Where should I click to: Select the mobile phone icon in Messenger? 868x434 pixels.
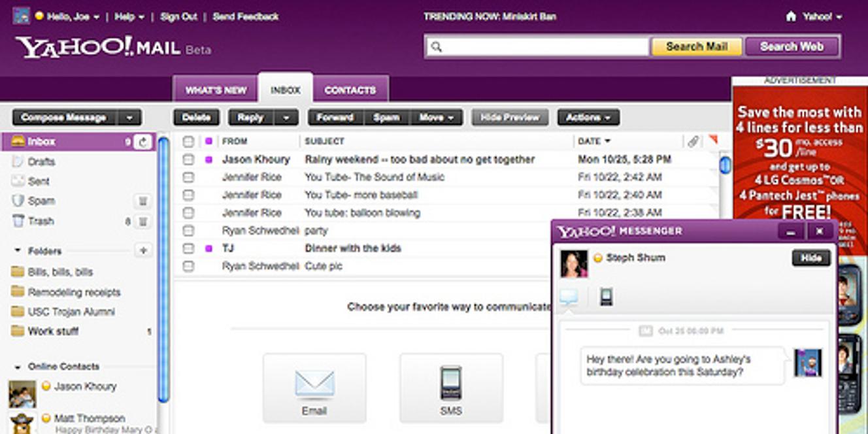(x=605, y=295)
